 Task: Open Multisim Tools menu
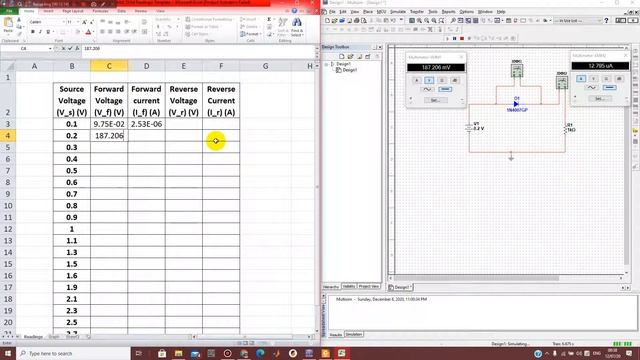tap(433, 12)
